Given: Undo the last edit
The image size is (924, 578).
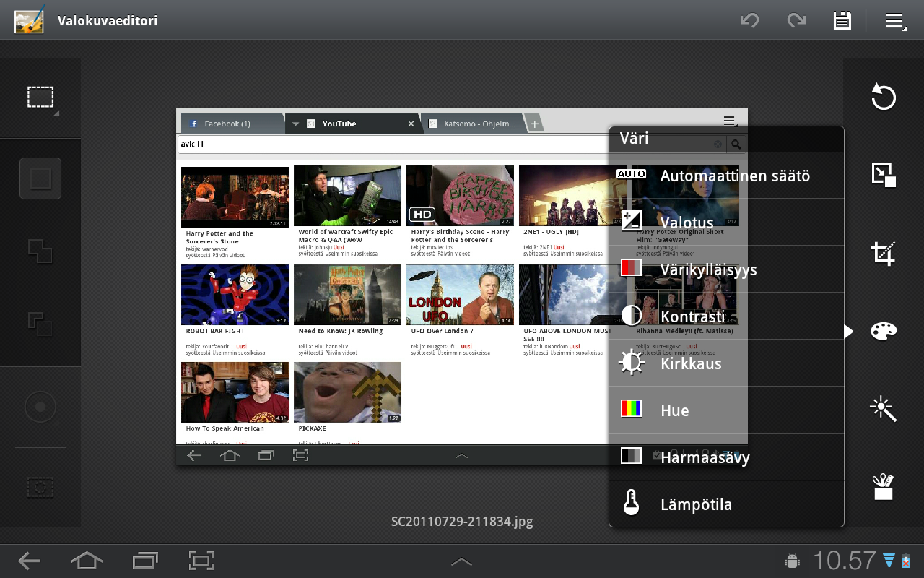Looking at the screenshot, I should pyautogui.click(x=750, y=20).
